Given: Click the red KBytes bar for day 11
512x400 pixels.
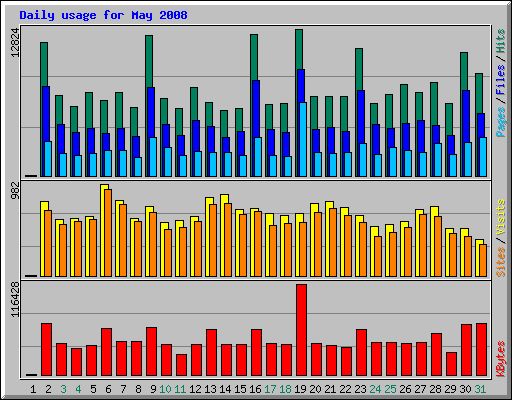Looking at the screenshot, I should pos(181,365).
